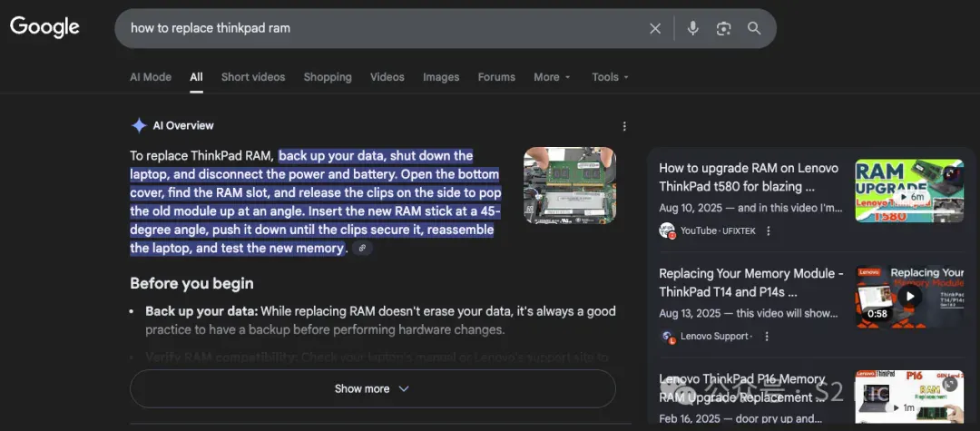Open the Images tab
Screen dimensions: 980x431
point(441,77)
